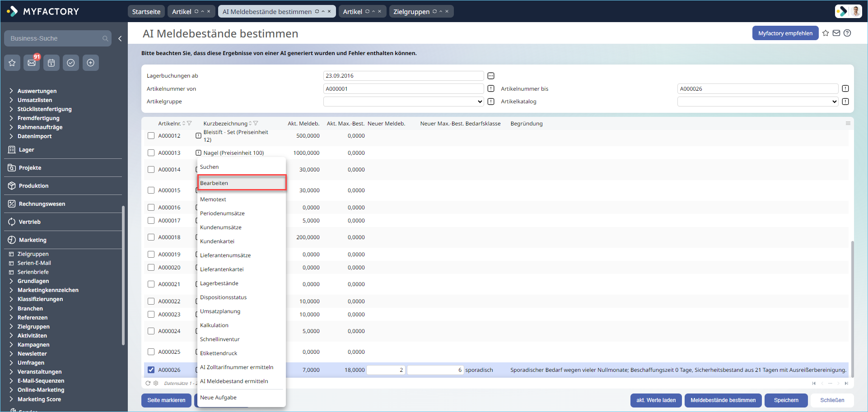This screenshot has height=412, width=868.
Task: Check the box for article A000012
Action: coord(151,136)
